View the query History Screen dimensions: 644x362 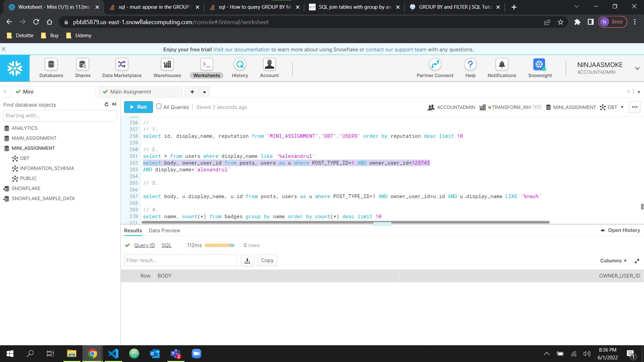tap(240, 68)
